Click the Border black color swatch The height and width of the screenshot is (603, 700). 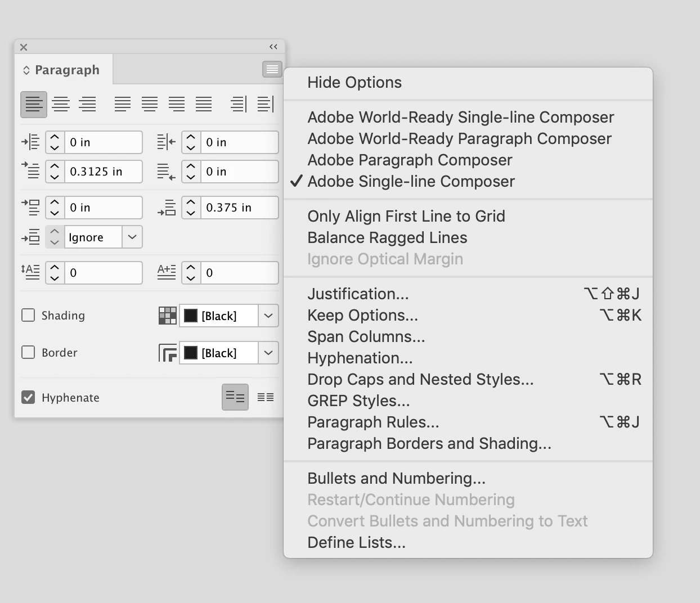(191, 353)
